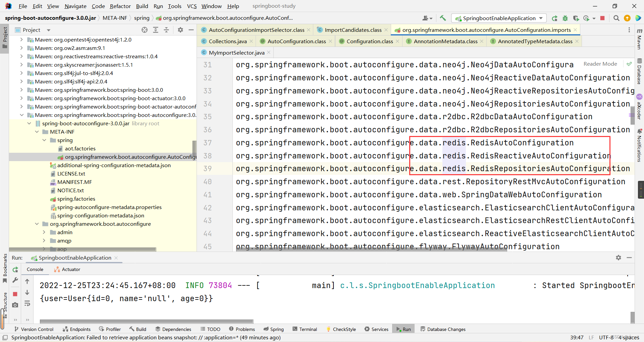Switch to the ImportCandidates.class tab
This screenshot has width=644, height=342.
[353, 30]
